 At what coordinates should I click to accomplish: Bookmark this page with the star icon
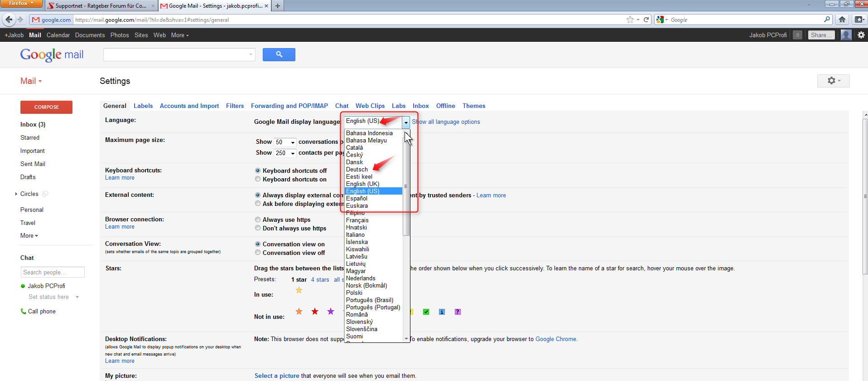630,20
